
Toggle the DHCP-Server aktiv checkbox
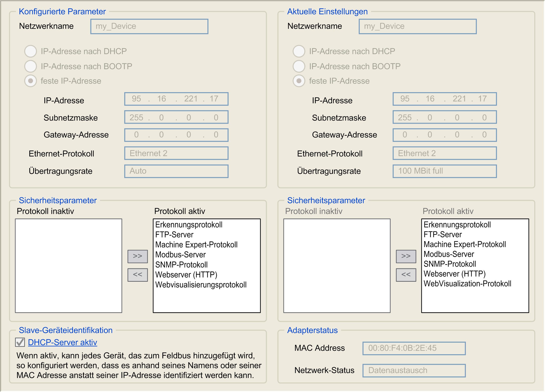pos(20,342)
